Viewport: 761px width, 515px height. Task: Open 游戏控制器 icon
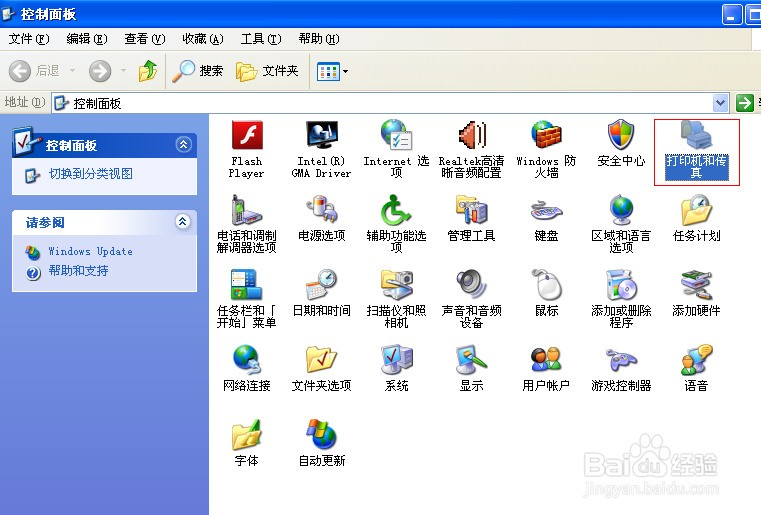point(621,368)
